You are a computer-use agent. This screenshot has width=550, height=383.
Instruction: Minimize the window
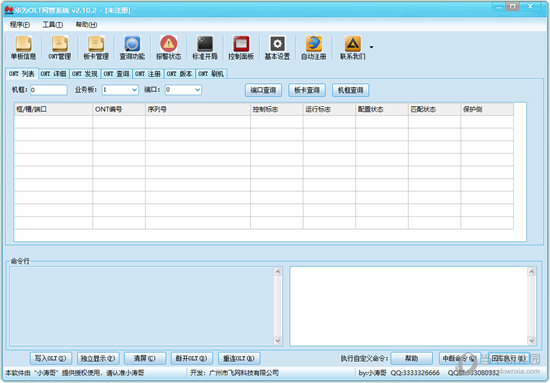coord(498,7)
